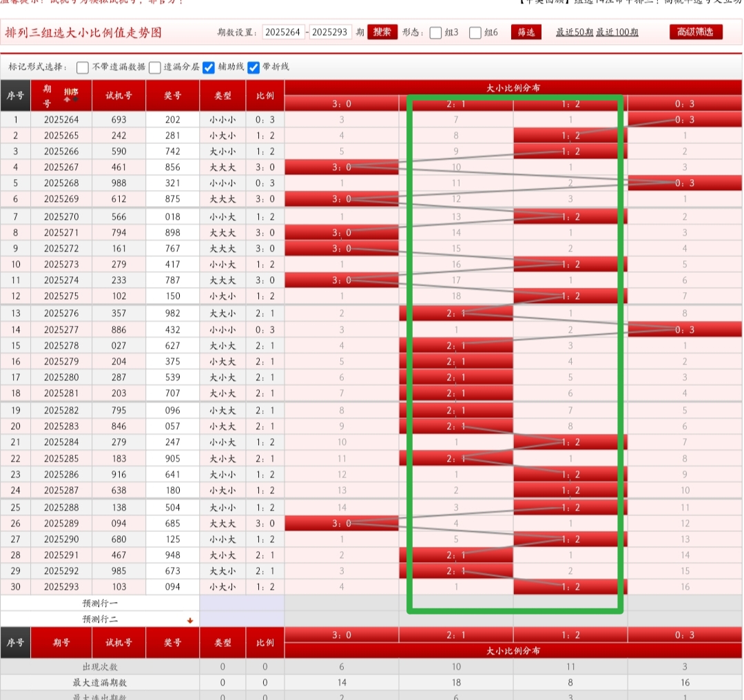Tick the 遗漏分层 checkbox
The width and height of the screenshot is (744, 700).
point(155,68)
